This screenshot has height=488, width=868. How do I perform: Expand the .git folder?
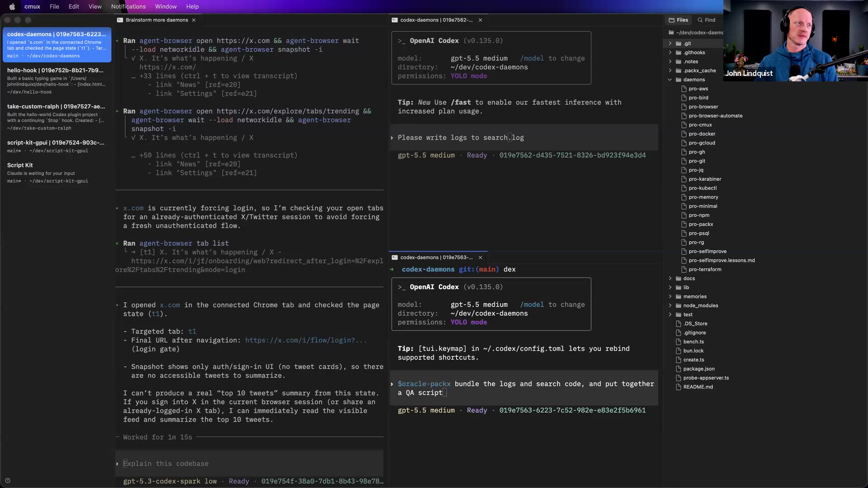pos(670,43)
